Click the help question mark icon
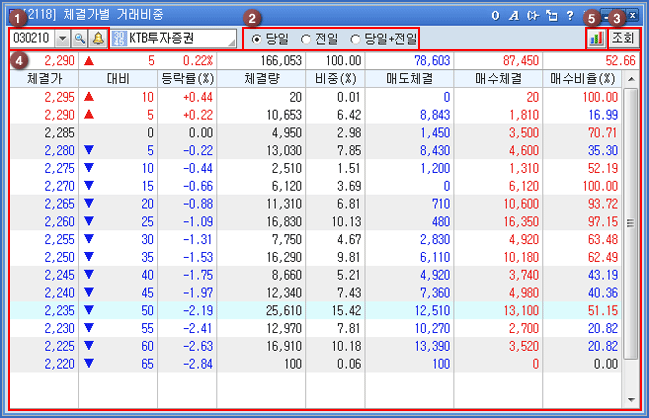 pos(569,15)
